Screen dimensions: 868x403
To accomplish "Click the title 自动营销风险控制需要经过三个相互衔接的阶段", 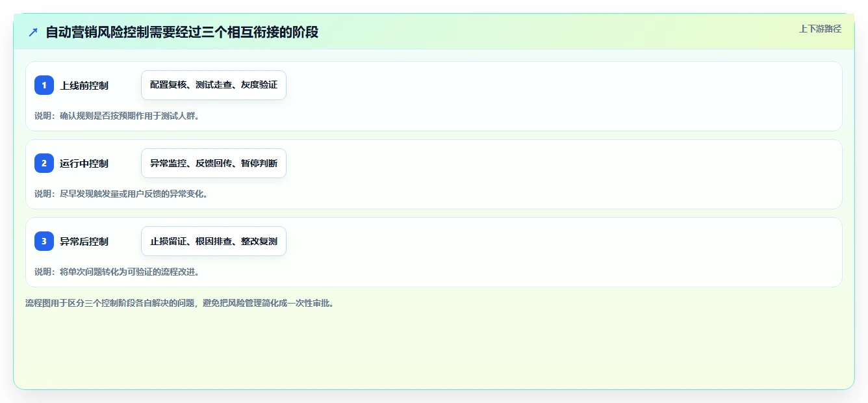I will click(182, 32).
